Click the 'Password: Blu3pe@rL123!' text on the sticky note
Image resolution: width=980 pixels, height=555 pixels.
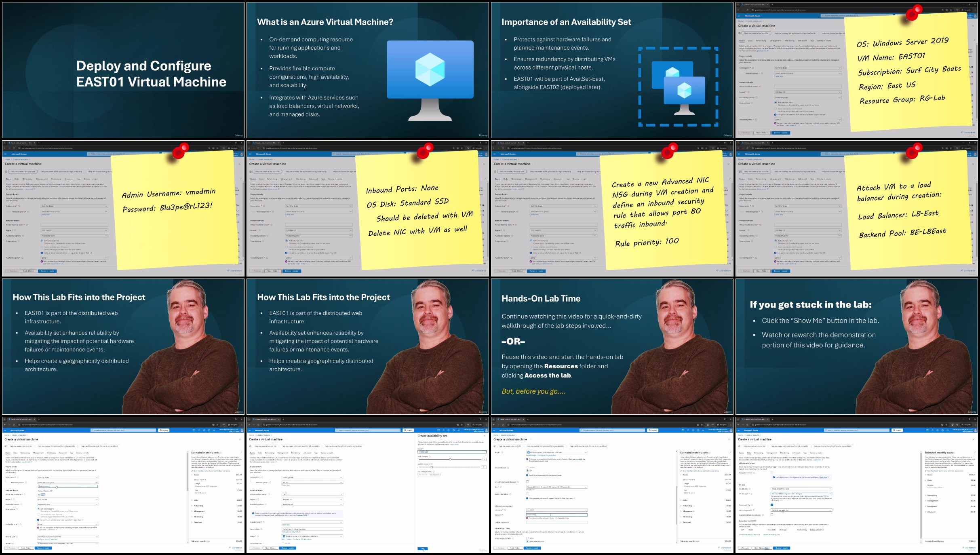[167, 207]
